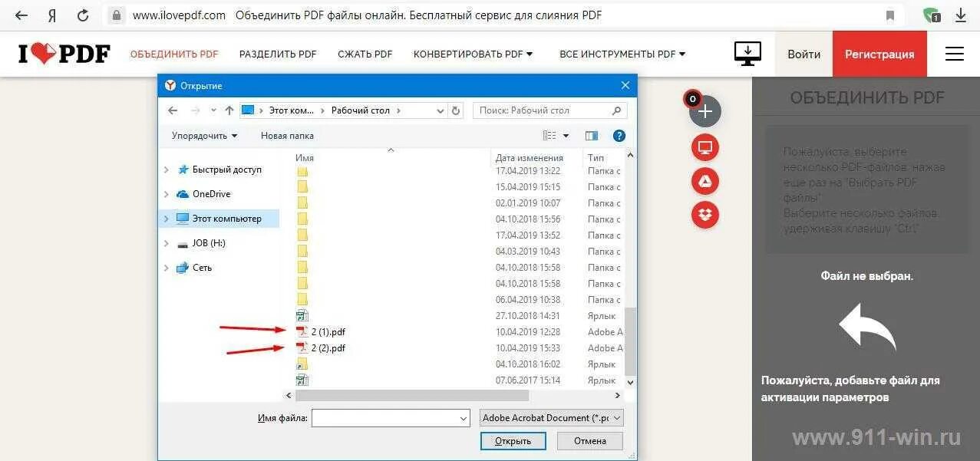
Task: Select files from Google Drive icon
Action: click(704, 182)
